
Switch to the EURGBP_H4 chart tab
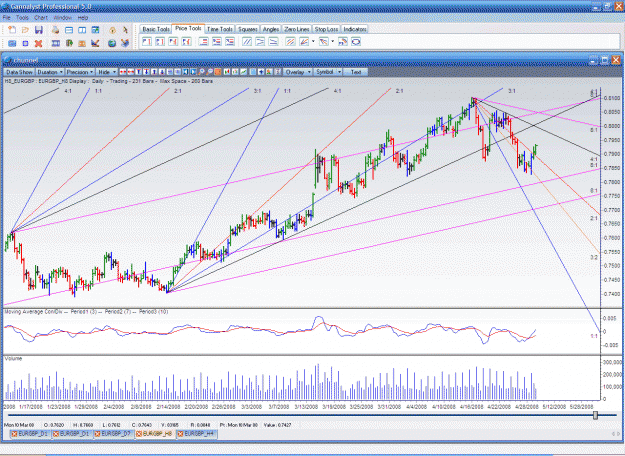(197, 434)
